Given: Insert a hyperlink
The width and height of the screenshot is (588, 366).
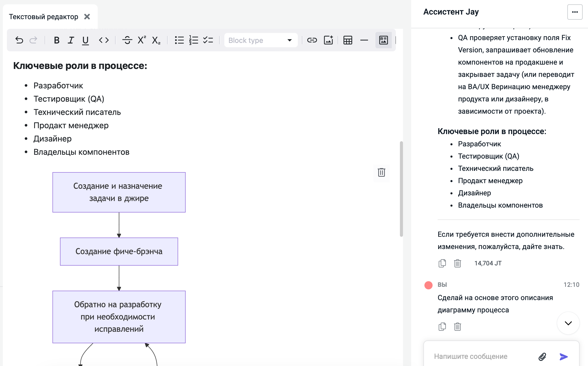Looking at the screenshot, I should click(x=312, y=40).
